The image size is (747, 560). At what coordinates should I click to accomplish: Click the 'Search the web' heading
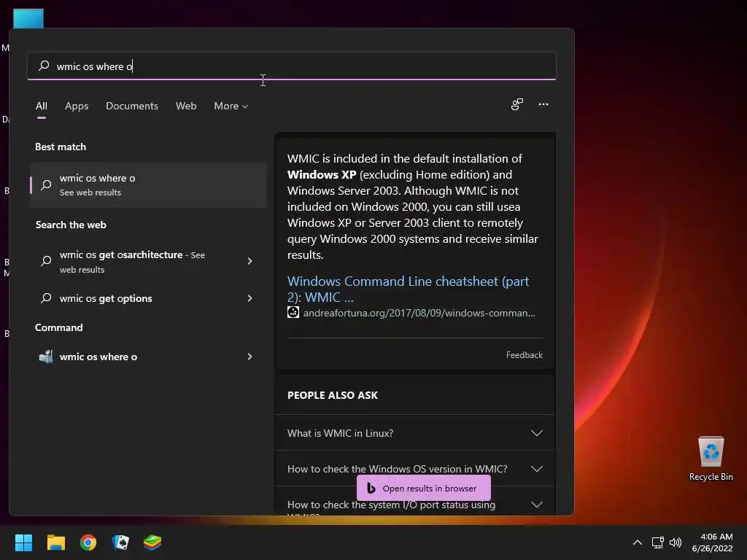coord(71,225)
